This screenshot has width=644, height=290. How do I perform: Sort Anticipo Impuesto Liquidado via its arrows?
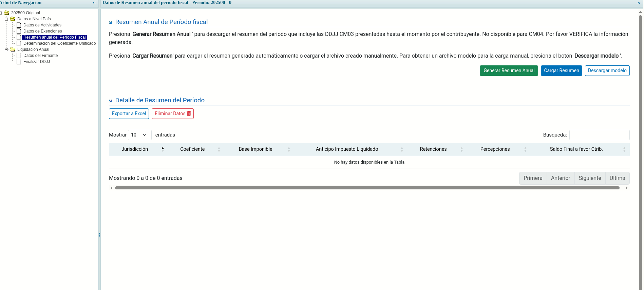(x=402, y=149)
